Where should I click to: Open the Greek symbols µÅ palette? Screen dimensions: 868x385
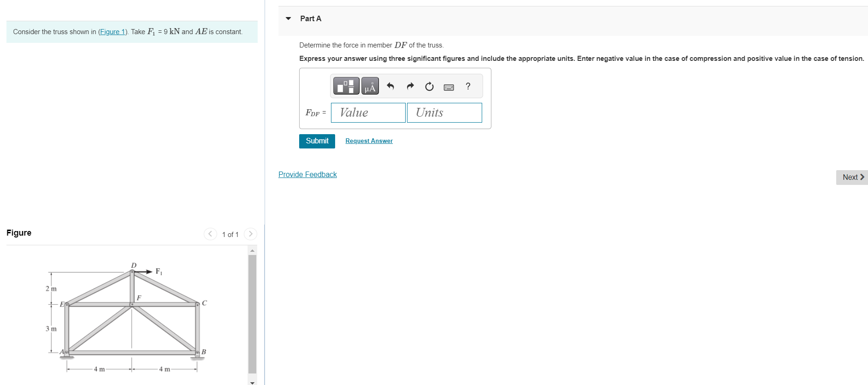(x=370, y=86)
